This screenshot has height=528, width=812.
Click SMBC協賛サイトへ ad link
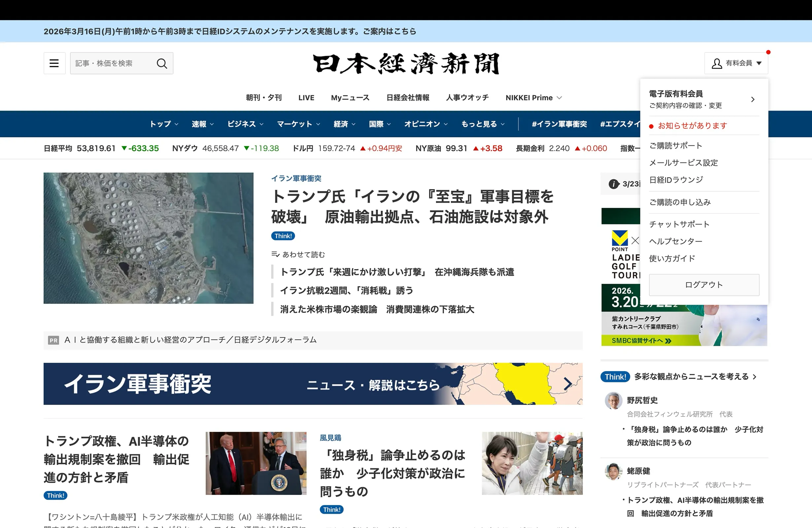click(641, 341)
